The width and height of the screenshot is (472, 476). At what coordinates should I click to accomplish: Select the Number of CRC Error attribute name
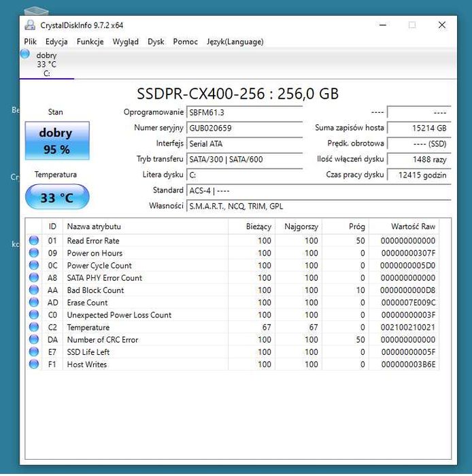click(102, 340)
